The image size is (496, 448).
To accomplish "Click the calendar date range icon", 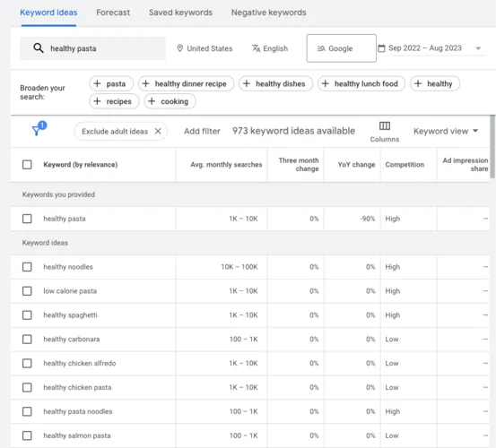I will coord(382,48).
